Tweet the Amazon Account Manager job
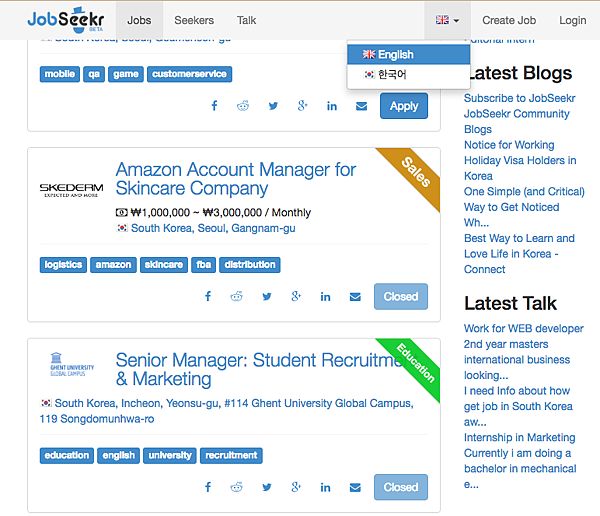Screen dimensions: 600x516 pyautogui.click(x=267, y=296)
